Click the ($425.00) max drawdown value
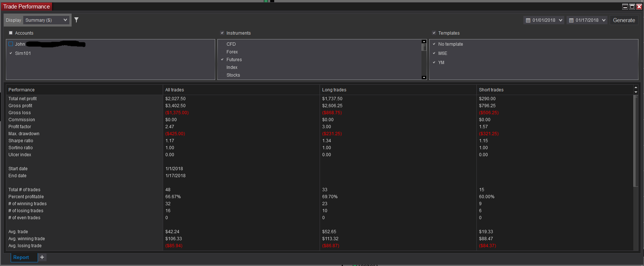Viewport: 644px width, 266px height. click(175, 134)
